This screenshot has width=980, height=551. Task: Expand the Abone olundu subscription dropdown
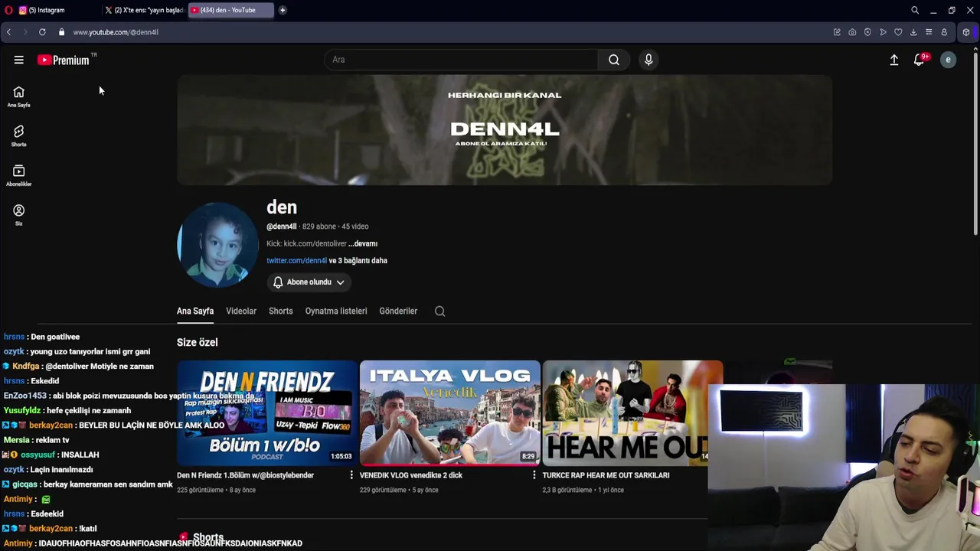(x=309, y=282)
